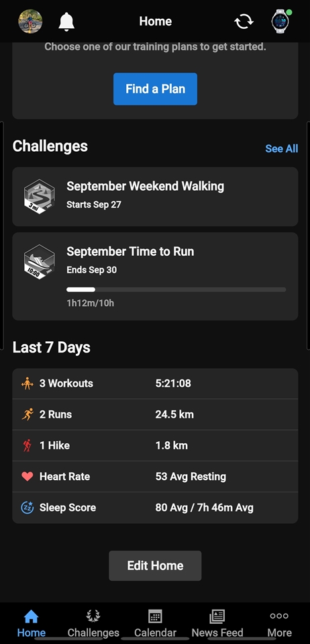This screenshot has width=310, height=644.
Task: Tap the heart icon beside Heart Rate
Action: click(27, 476)
